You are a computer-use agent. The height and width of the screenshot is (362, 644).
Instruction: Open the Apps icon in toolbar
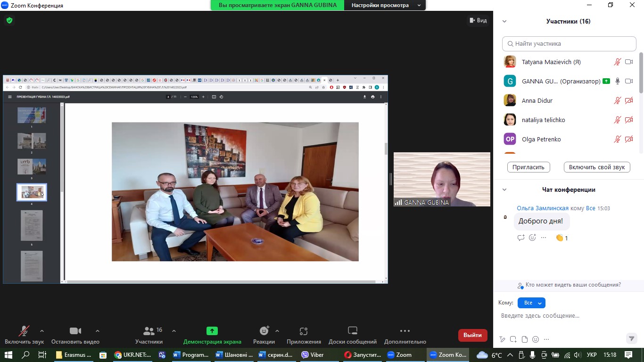coord(304,331)
